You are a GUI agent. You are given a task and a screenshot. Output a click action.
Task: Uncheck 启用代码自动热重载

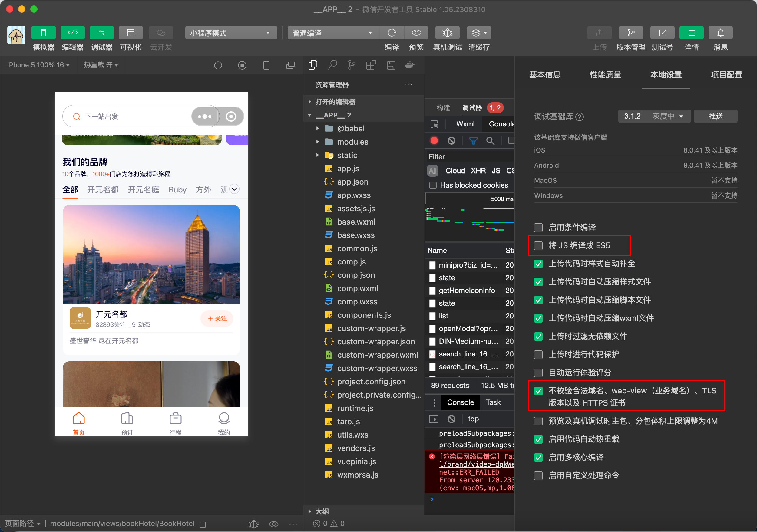(x=538, y=439)
